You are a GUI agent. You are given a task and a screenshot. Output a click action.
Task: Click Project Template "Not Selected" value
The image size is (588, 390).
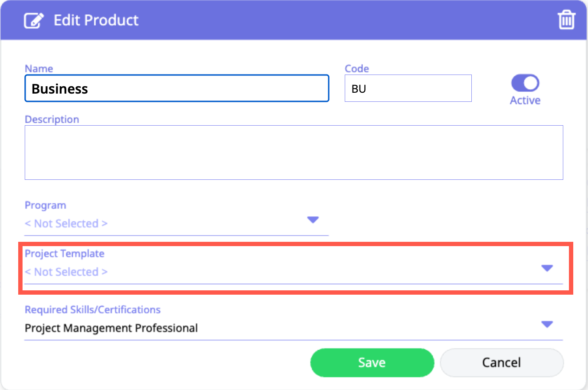click(66, 272)
